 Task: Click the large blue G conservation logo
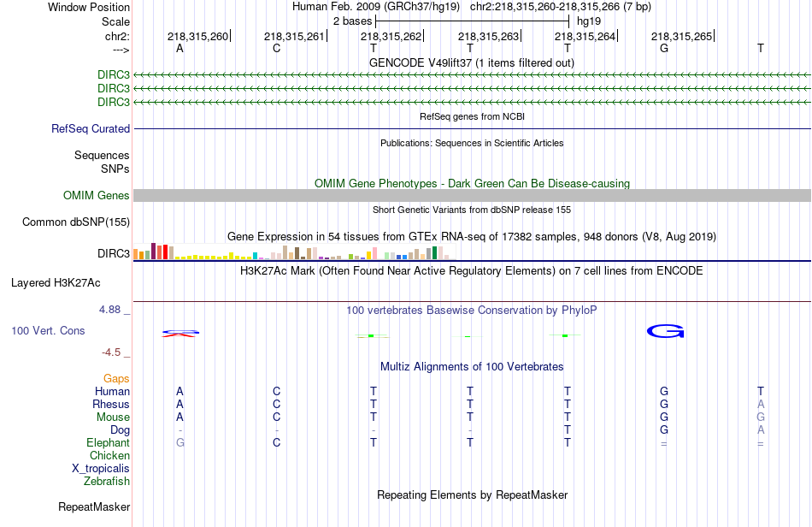(x=666, y=331)
